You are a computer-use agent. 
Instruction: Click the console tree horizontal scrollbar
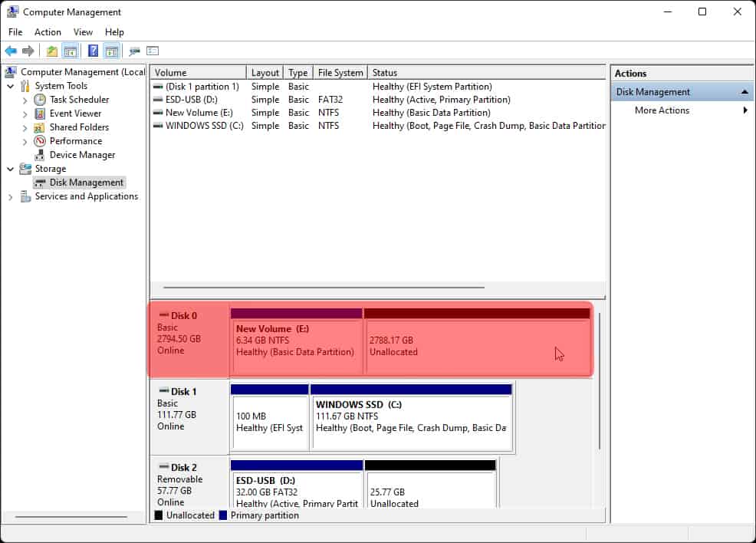(71, 517)
